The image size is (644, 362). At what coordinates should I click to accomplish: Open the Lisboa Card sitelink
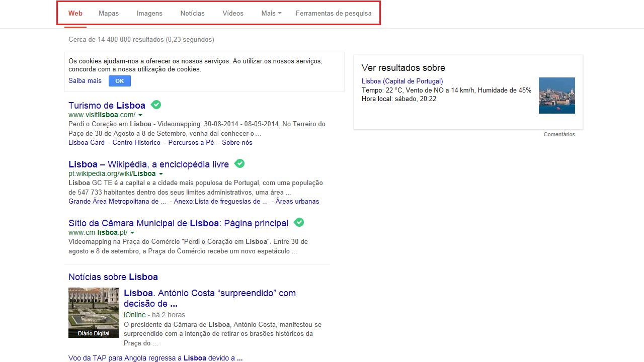[87, 143]
